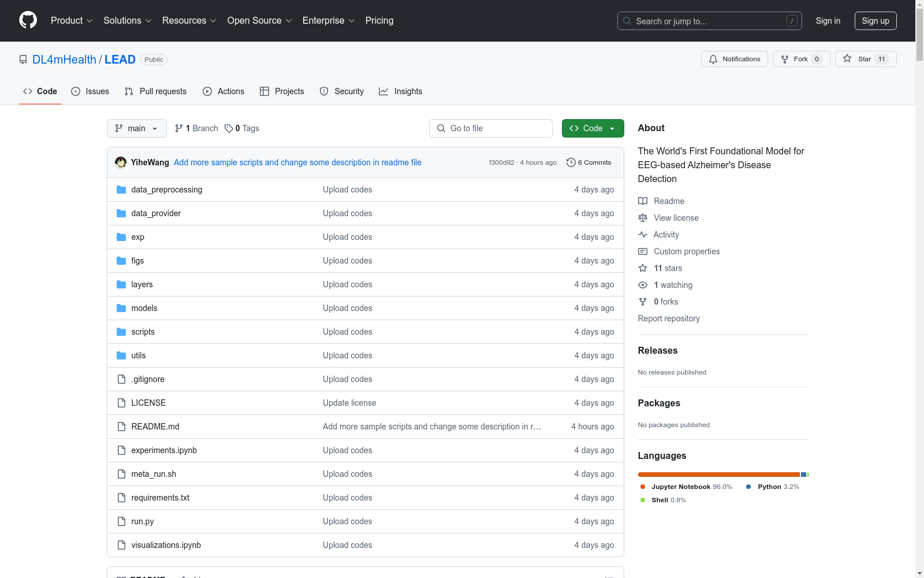
Task: Click the commit history clock icon
Action: [571, 162]
